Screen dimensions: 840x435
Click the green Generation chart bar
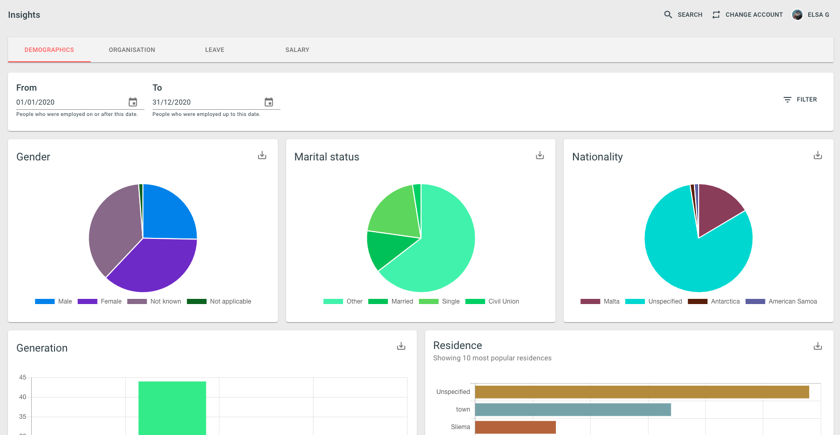(x=172, y=408)
